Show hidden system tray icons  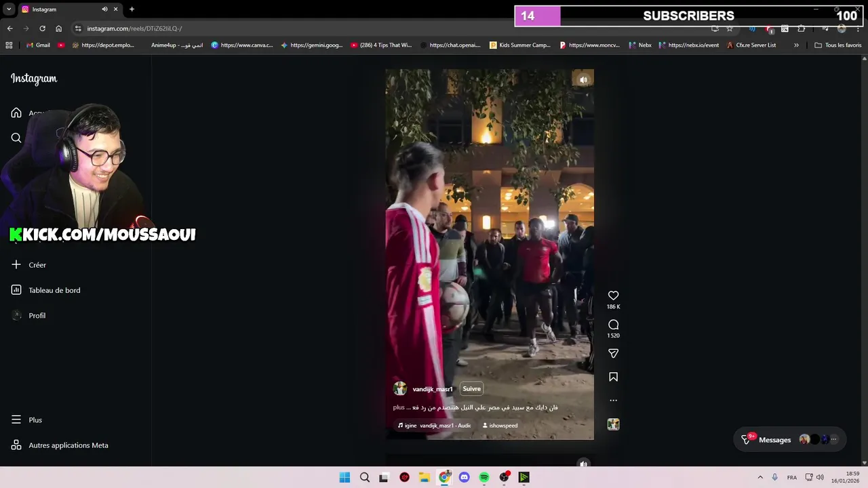click(x=760, y=477)
